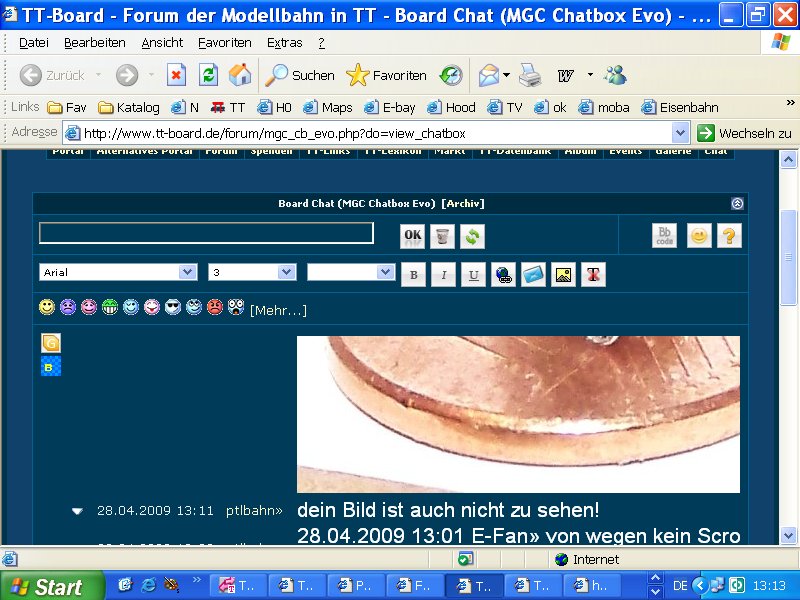Open the ? help menu

tap(321, 43)
